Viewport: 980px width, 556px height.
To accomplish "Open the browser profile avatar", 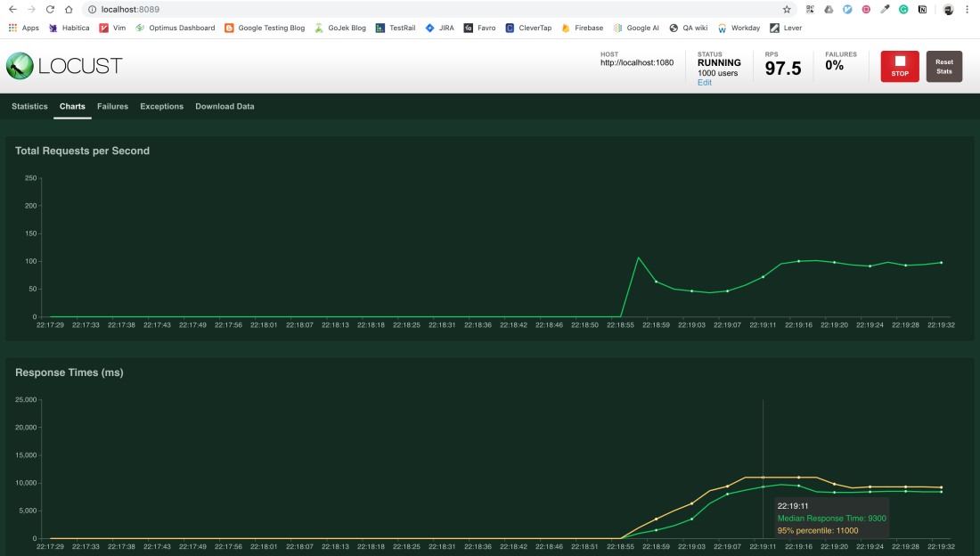I will point(948,10).
